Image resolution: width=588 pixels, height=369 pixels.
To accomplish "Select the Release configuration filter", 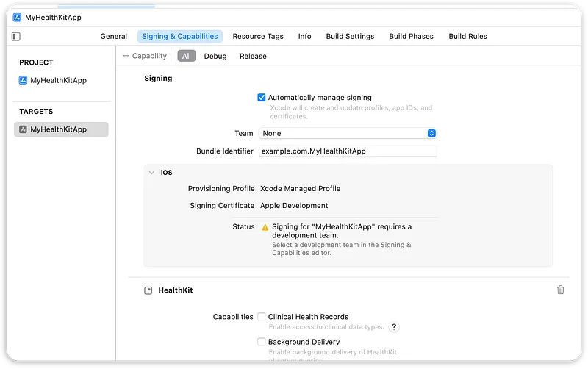I will (x=253, y=56).
